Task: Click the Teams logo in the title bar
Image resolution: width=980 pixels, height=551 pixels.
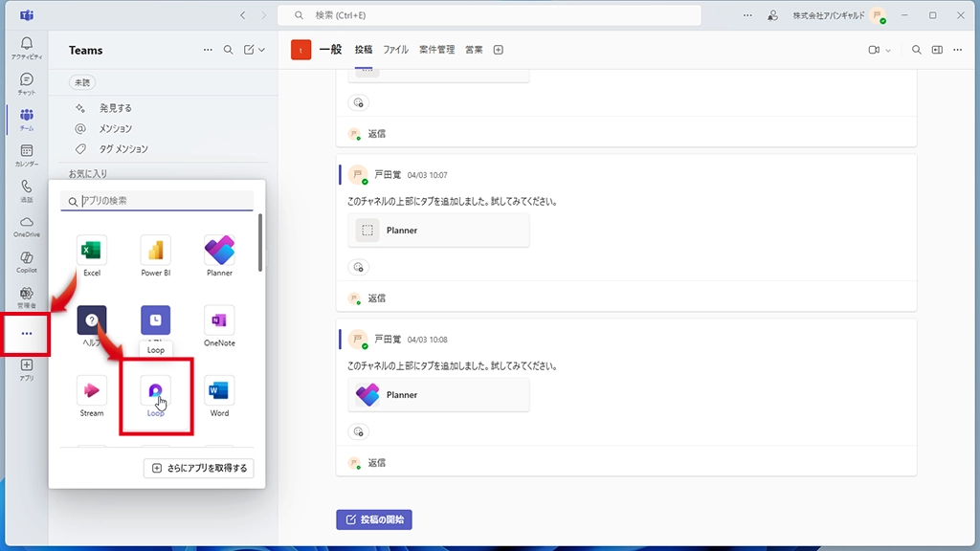Action: pyautogui.click(x=26, y=15)
